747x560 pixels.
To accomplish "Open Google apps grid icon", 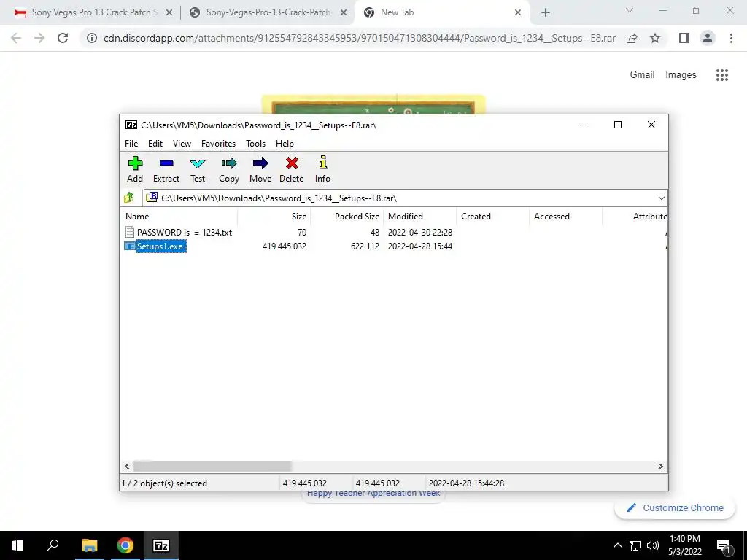I will (x=722, y=75).
